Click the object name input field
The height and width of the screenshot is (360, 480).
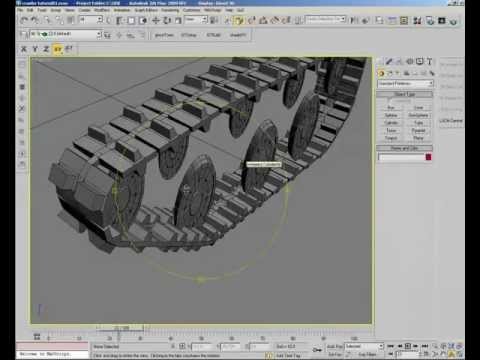(401, 157)
